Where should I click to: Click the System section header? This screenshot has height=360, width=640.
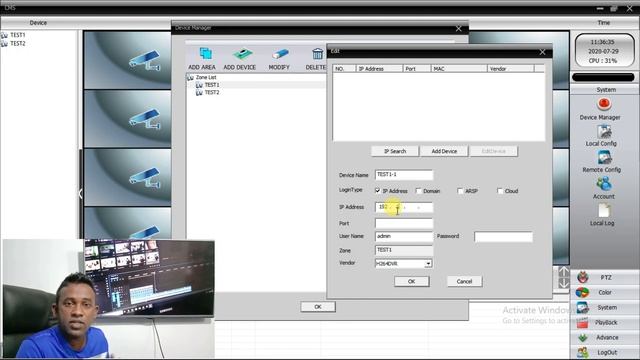[606, 89]
